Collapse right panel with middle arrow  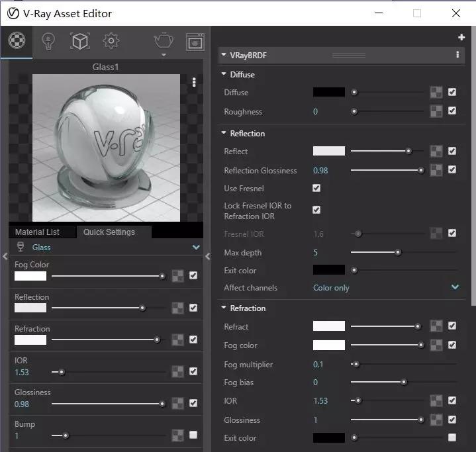click(x=208, y=257)
